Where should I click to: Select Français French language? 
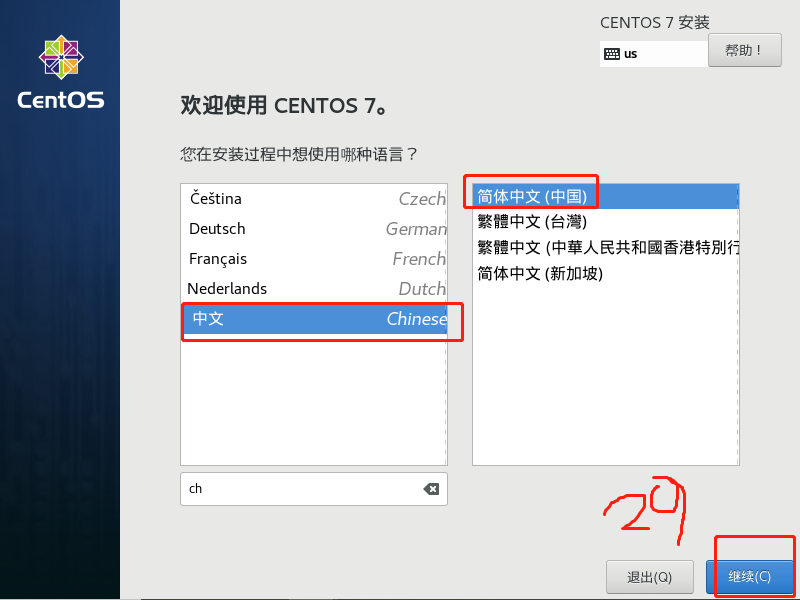(314, 259)
